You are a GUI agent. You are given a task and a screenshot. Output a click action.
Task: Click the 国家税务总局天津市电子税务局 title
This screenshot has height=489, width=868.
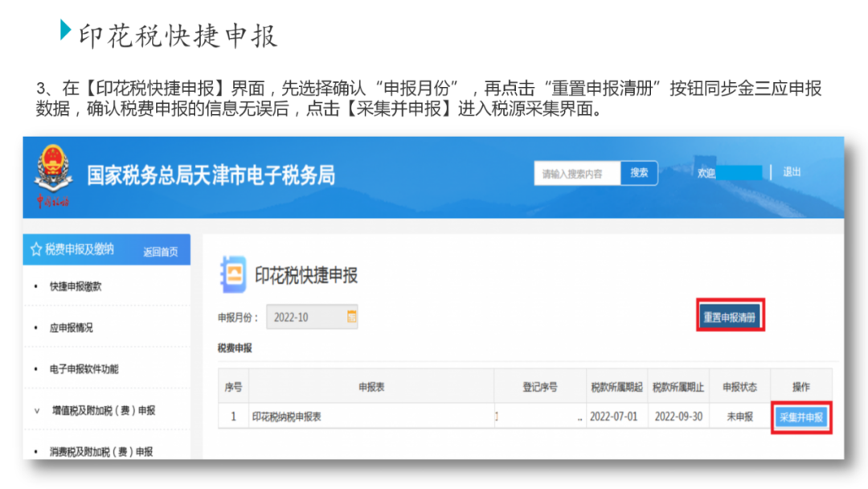click(211, 175)
